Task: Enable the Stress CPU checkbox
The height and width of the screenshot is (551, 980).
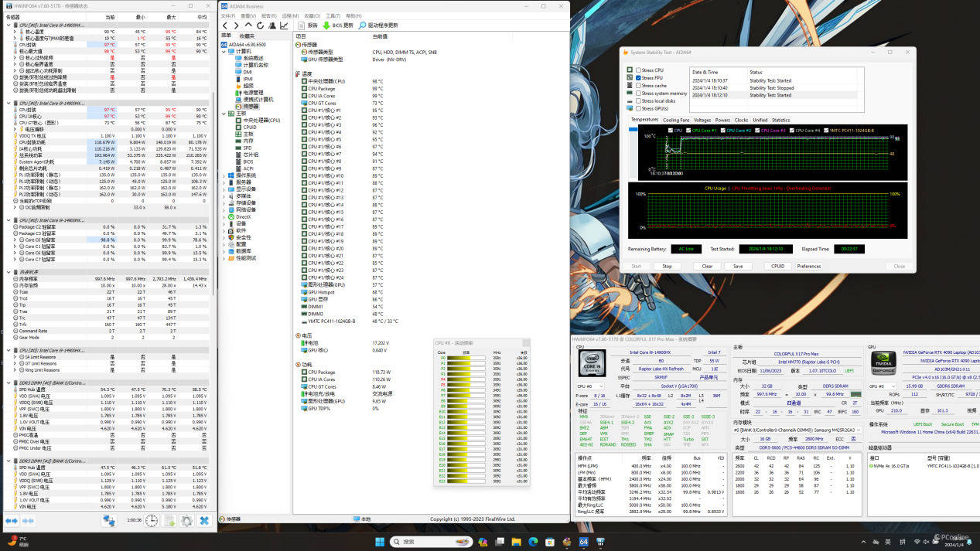Action: pos(638,70)
